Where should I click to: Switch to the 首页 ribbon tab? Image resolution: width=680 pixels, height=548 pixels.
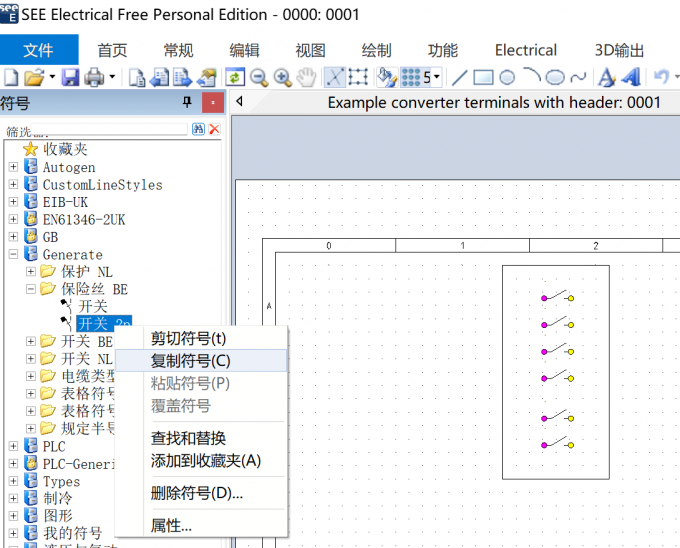tap(112, 50)
